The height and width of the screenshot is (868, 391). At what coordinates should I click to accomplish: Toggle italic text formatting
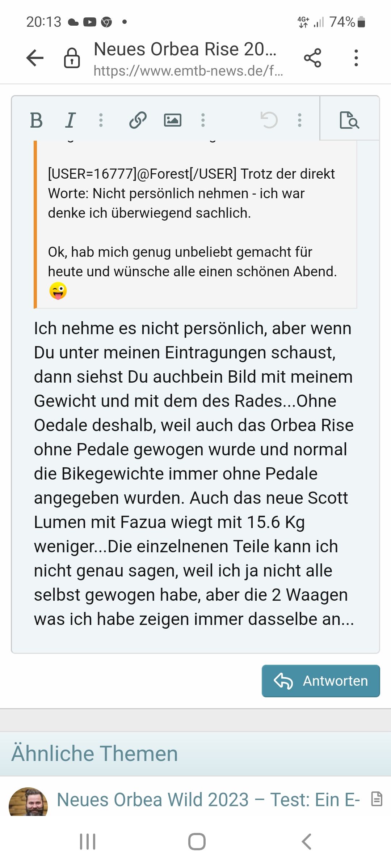70,120
